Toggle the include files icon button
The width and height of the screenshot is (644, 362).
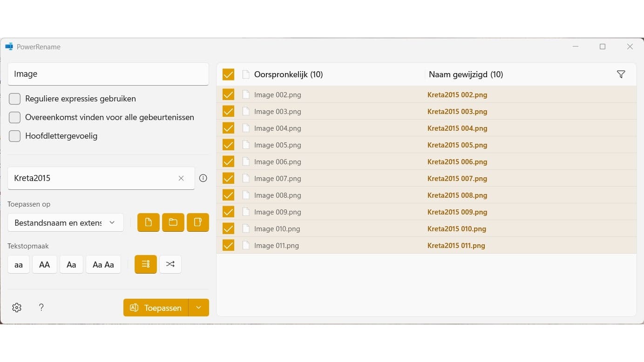[x=149, y=222]
